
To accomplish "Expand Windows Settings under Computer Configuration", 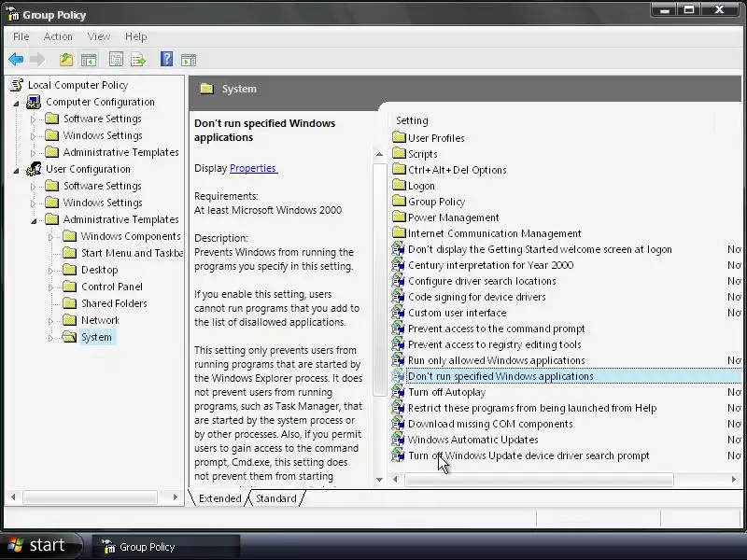I will 33,136.
